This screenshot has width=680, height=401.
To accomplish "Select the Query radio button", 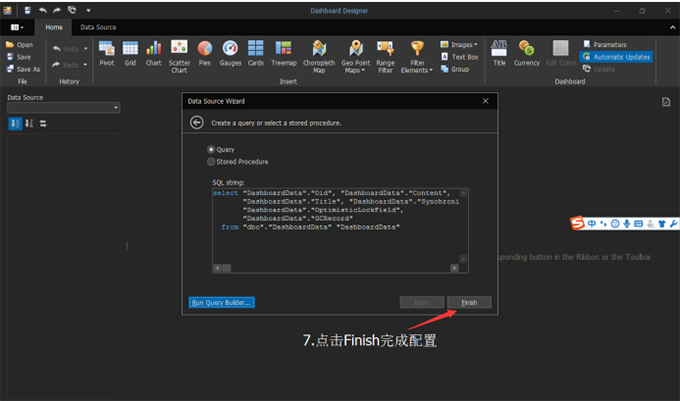I will (x=210, y=149).
